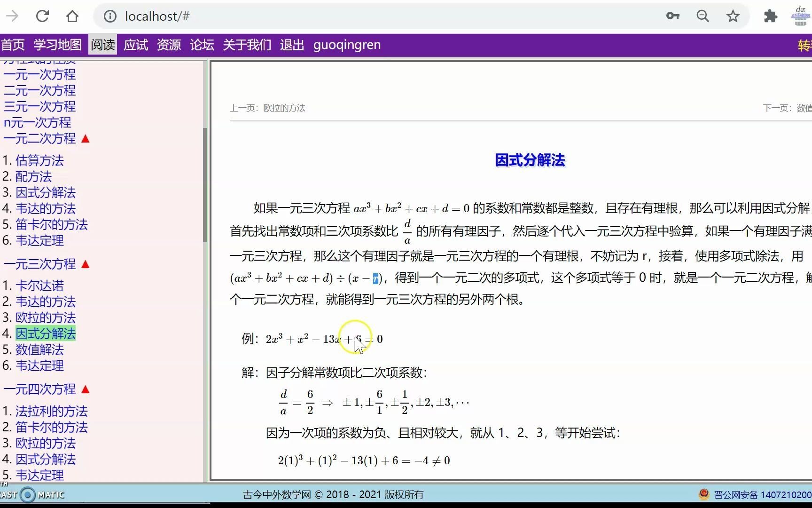Switch to the 阅读 menu tab
Image resolution: width=812 pixels, height=508 pixels.
tap(102, 45)
